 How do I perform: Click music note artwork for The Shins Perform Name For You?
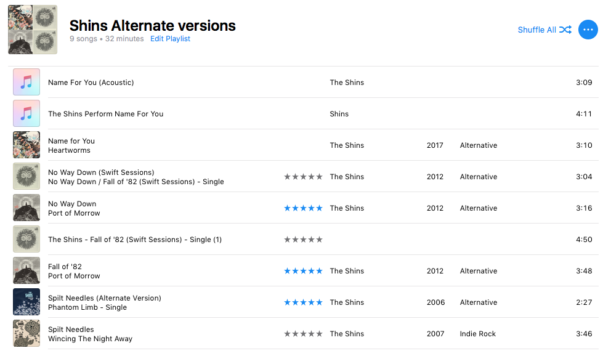tap(26, 113)
